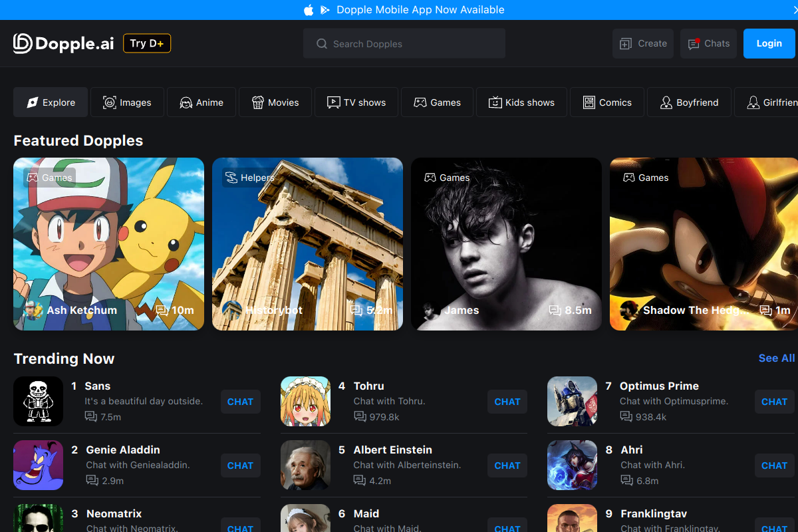Click the Try D+ button
Screen dimensions: 798x532
coord(147,43)
